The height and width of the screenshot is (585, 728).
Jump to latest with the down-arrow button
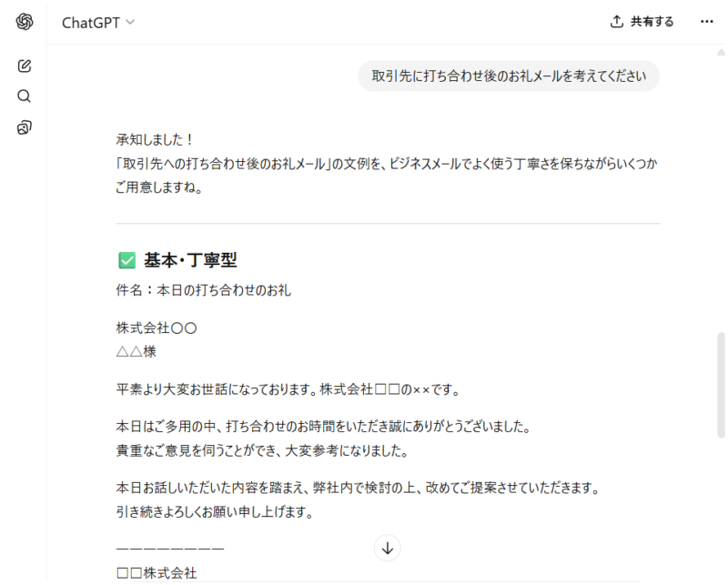click(x=388, y=548)
